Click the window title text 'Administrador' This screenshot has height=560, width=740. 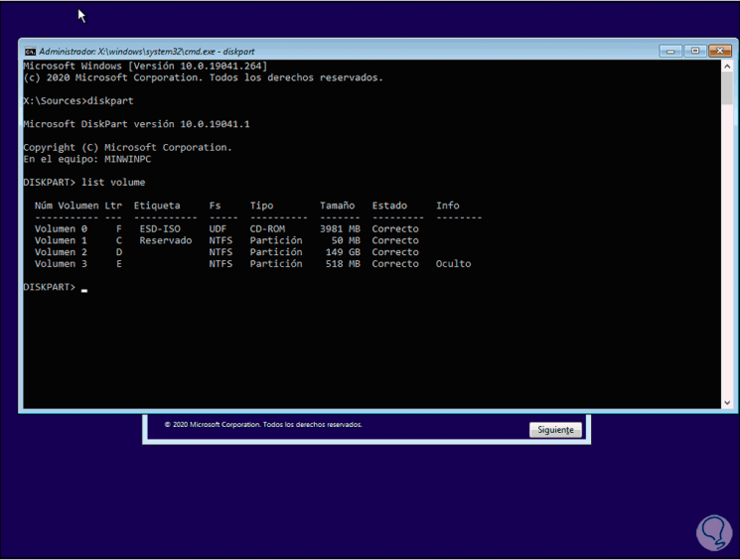pos(68,52)
